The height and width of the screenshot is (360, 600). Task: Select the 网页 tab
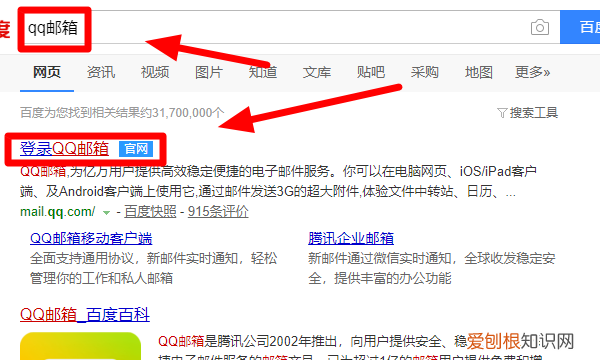(x=47, y=72)
